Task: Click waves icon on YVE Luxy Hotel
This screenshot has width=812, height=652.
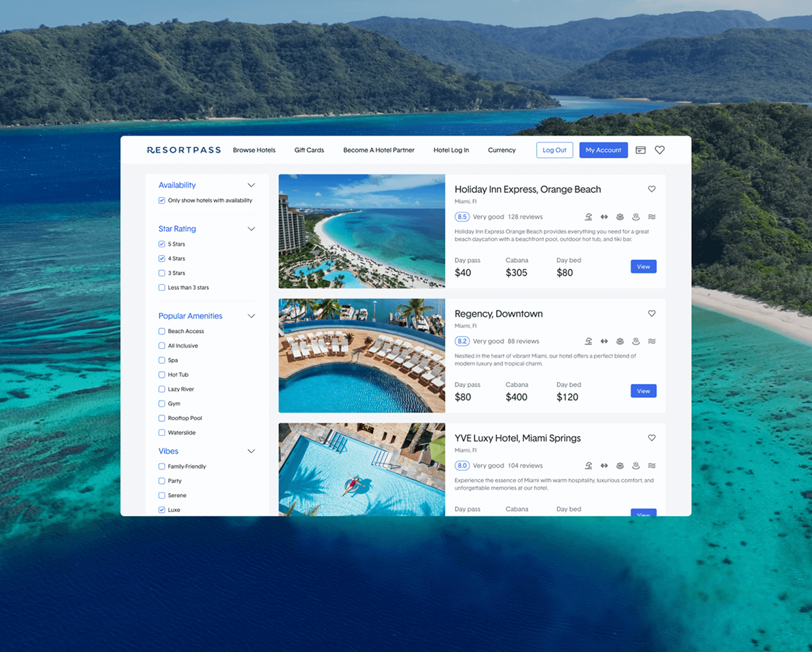Action: 652,466
